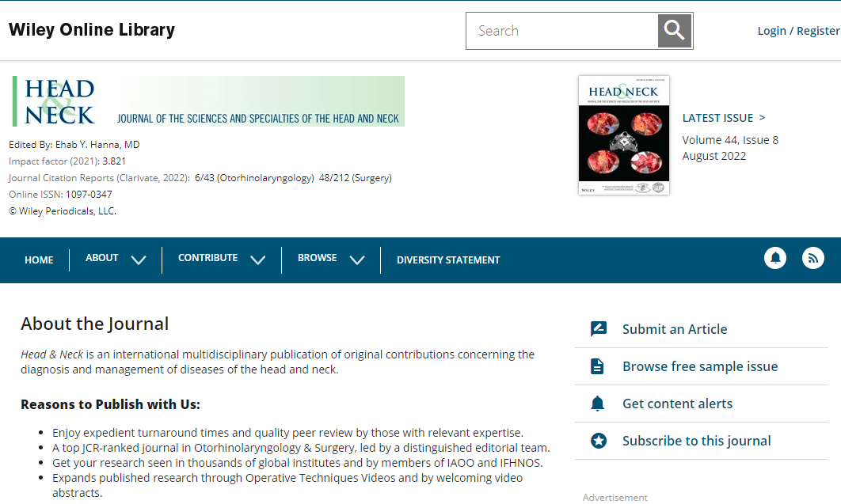Click the Wiley Online Library logo
Screen dimensions: 841x504
(x=92, y=30)
